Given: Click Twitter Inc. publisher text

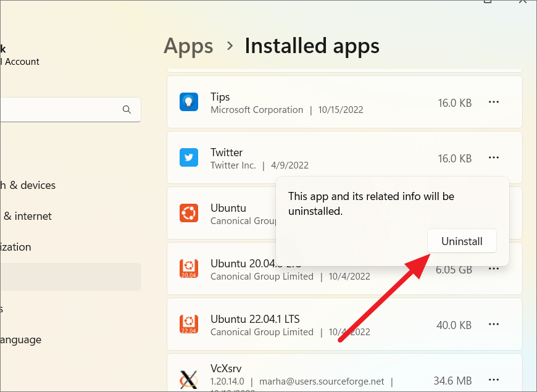Looking at the screenshot, I should coord(233,165).
